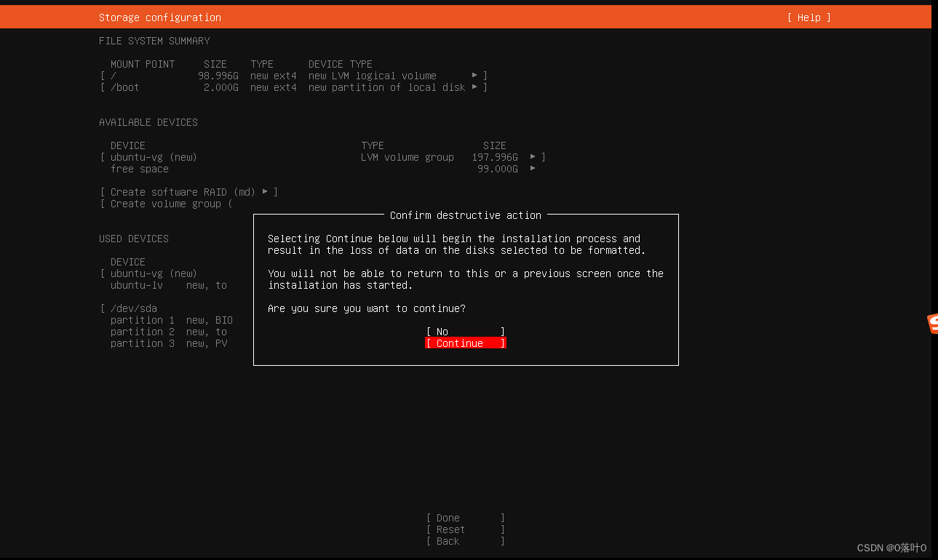938x560 pixels.
Task: Click the AVAILABLE DEVICES heading
Action: coord(148,122)
